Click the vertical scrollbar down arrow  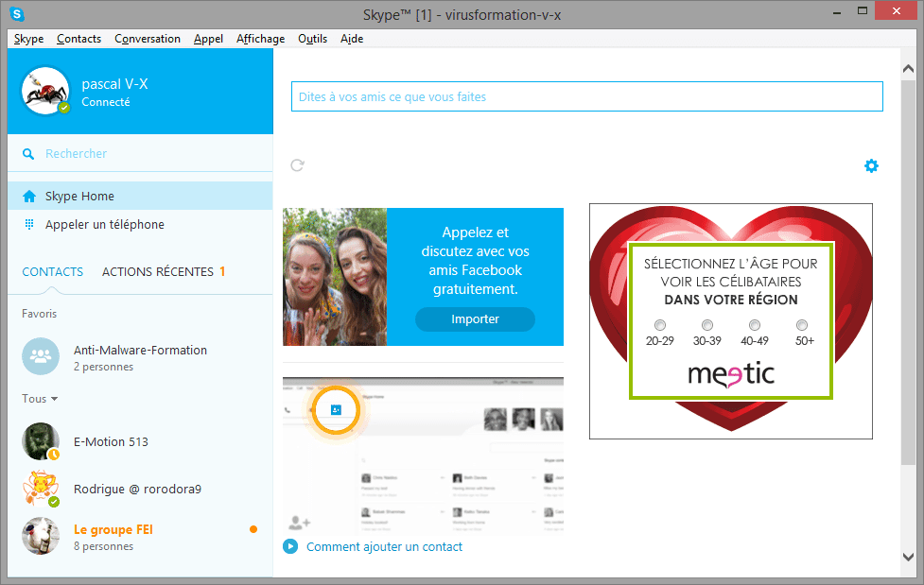[x=909, y=558]
